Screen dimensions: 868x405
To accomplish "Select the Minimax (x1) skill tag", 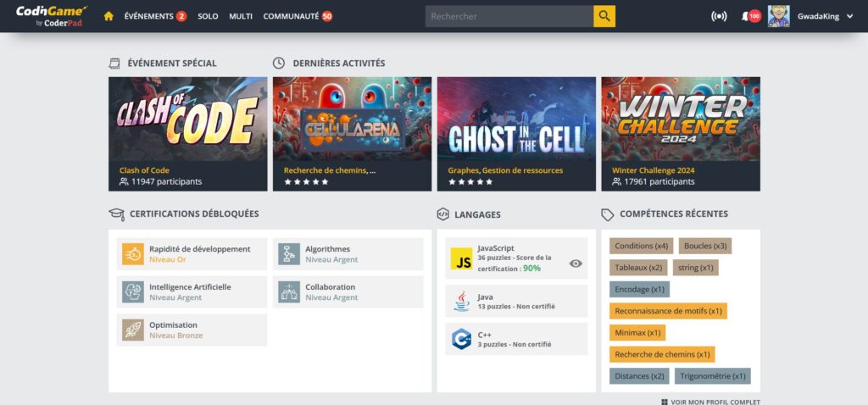I will click(x=637, y=332).
